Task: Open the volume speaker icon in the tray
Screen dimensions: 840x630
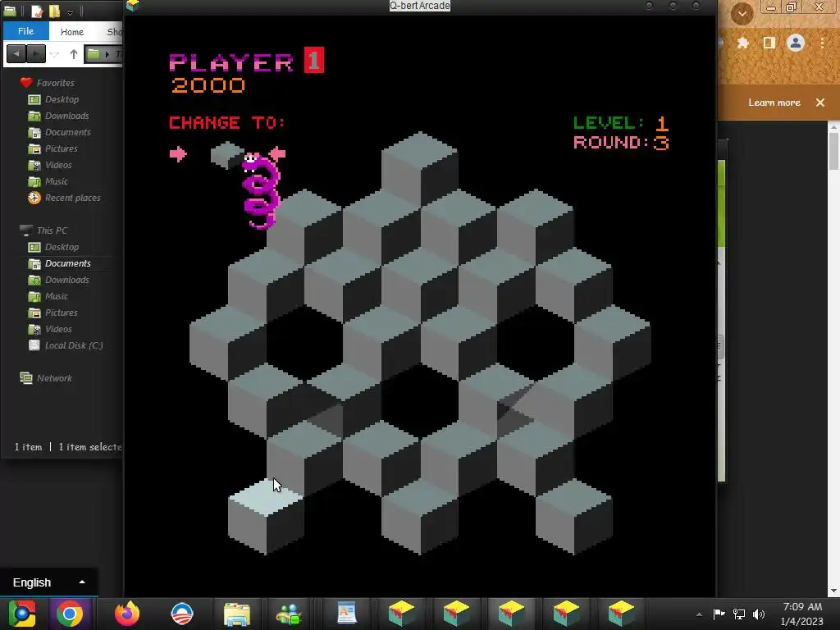Action: (759, 614)
